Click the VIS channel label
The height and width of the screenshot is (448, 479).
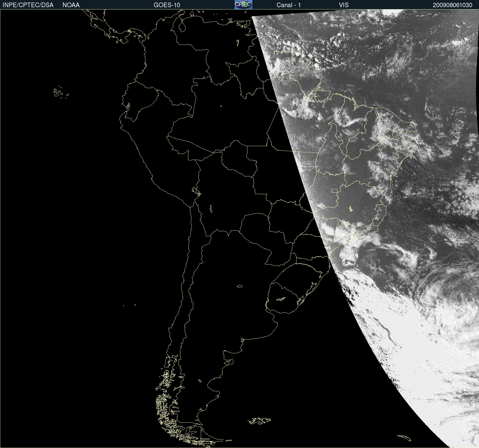coord(344,5)
